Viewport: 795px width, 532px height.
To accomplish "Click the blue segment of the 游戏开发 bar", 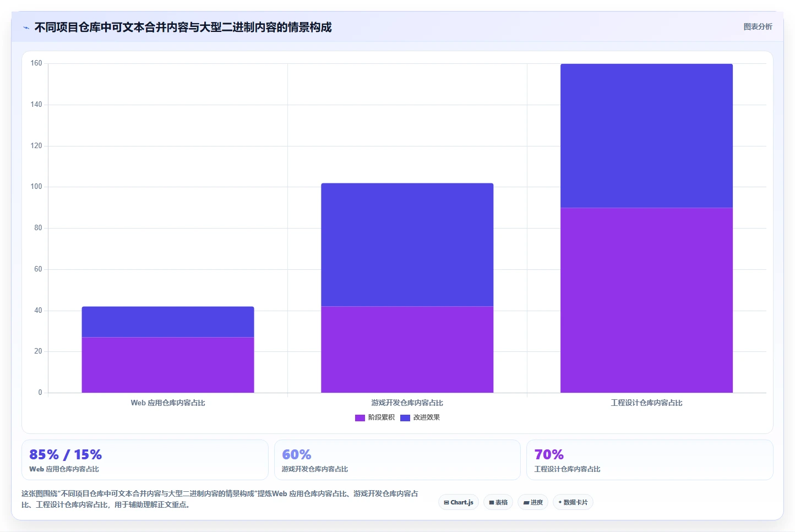I will coord(407,245).
